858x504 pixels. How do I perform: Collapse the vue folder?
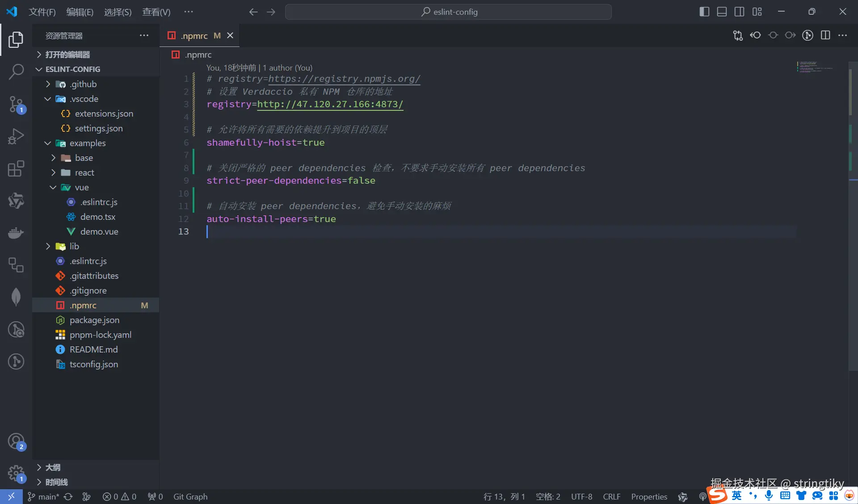click(82, 187)
